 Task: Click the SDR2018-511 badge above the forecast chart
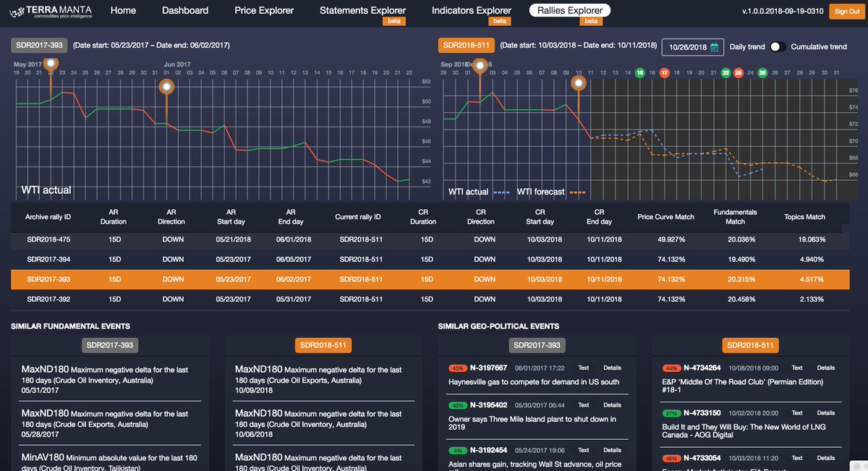467,44
